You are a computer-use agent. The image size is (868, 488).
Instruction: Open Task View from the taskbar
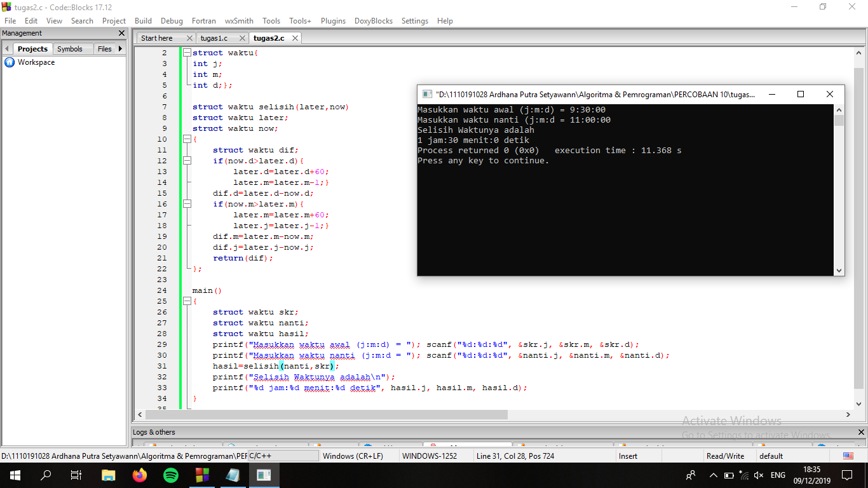pos(76,475)
